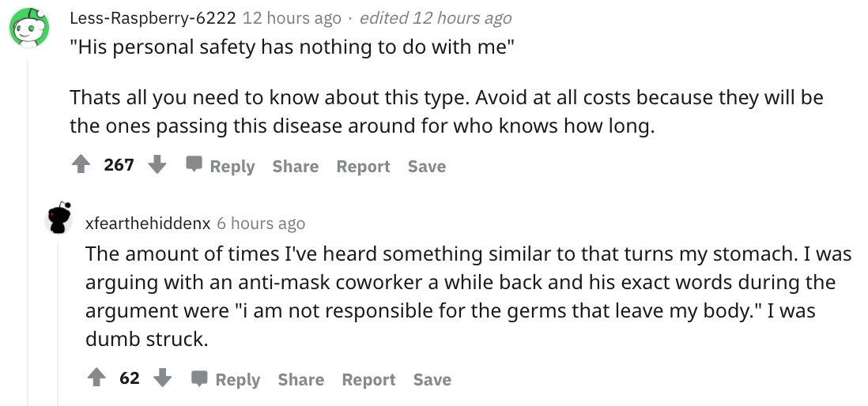
Task: Upvote Less-Raspberry-6222's comment
Action: click(81, 164)
